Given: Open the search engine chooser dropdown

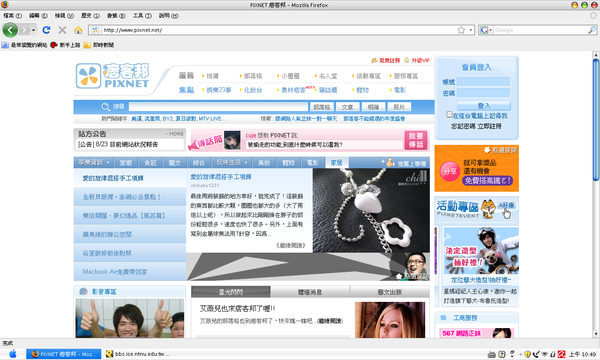Looking at the screenshot, I should 491,30.
